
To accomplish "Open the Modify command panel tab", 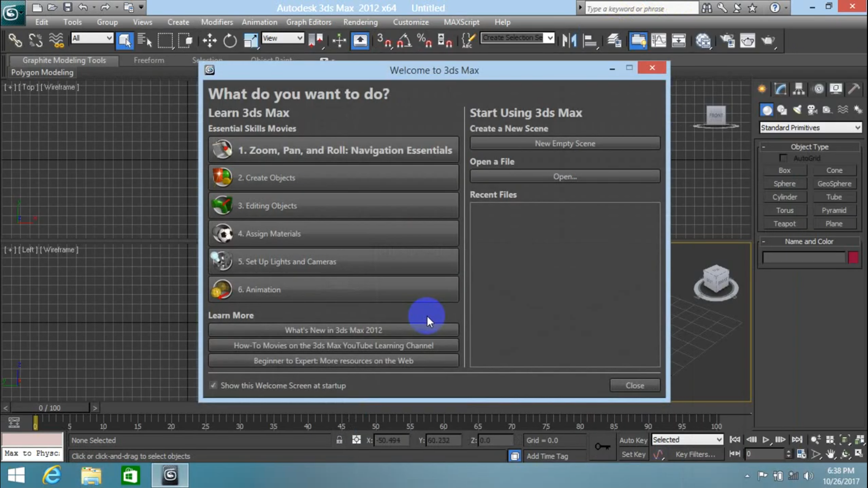I will point(780,89).
